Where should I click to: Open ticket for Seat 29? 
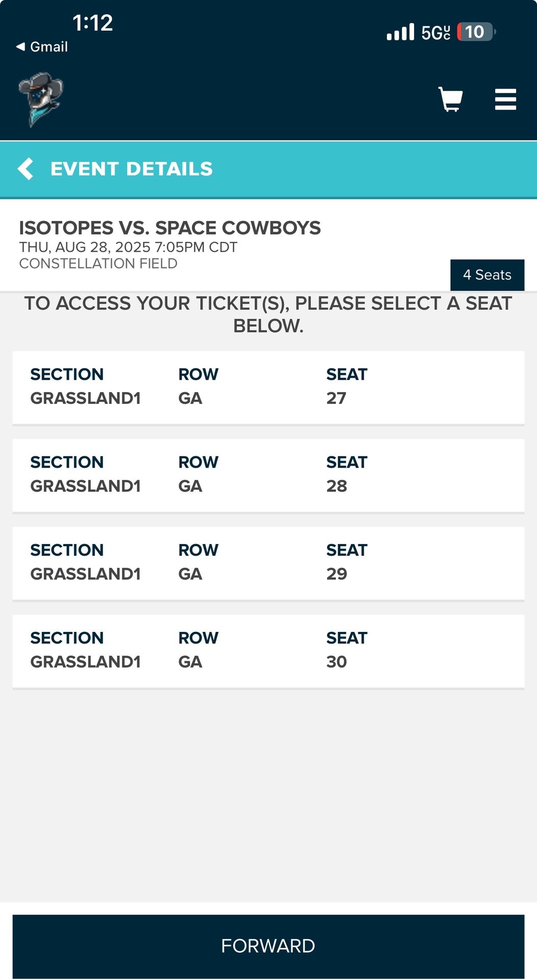[268, 562]
